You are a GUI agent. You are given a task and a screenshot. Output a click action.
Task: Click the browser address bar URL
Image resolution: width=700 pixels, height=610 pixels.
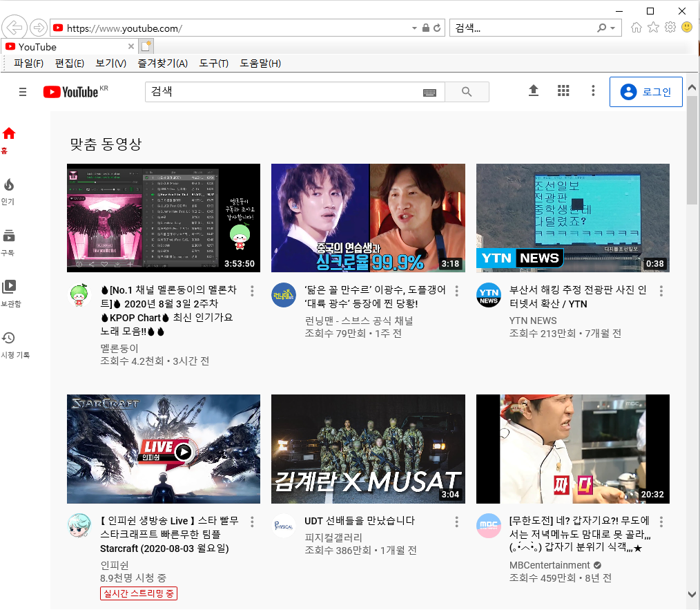tap(124, 28)
